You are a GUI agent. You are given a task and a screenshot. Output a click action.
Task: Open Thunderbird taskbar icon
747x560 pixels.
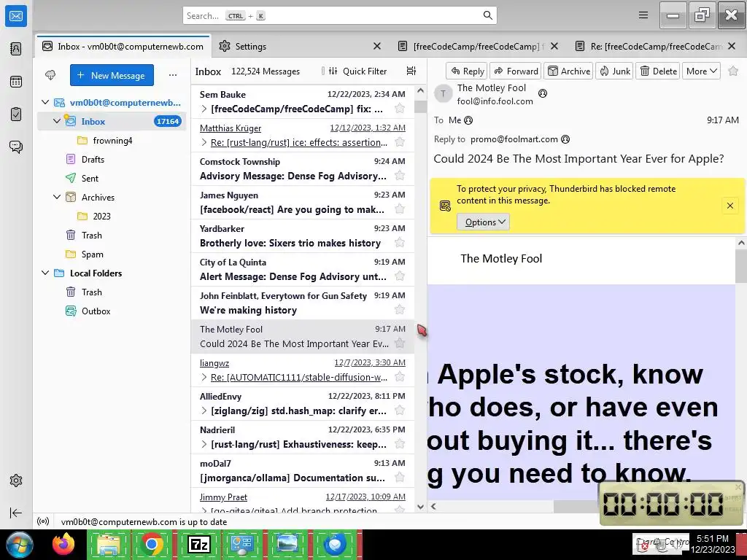[335, 544]
